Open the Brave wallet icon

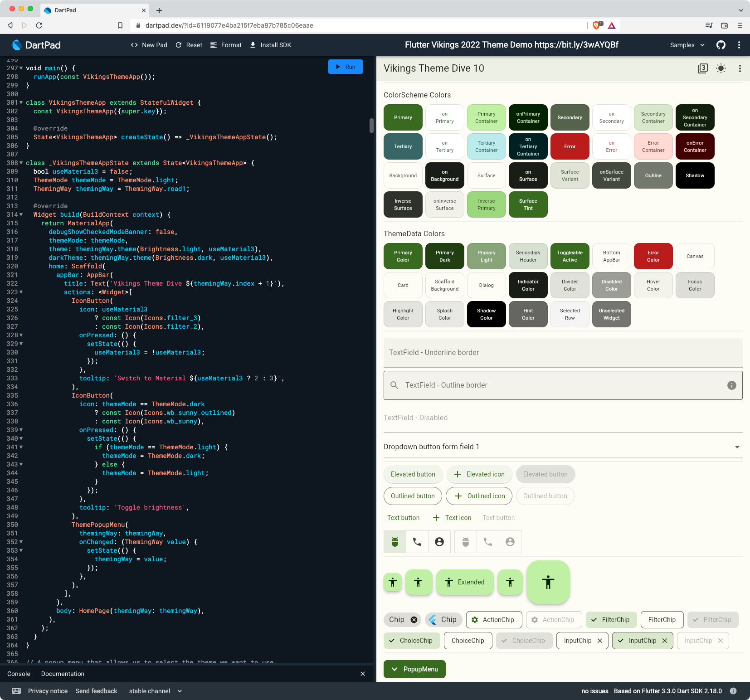(725, 25)
